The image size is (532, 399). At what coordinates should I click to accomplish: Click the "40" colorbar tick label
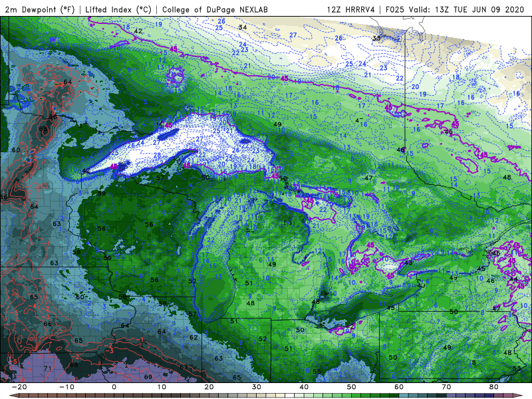point(304,387)
